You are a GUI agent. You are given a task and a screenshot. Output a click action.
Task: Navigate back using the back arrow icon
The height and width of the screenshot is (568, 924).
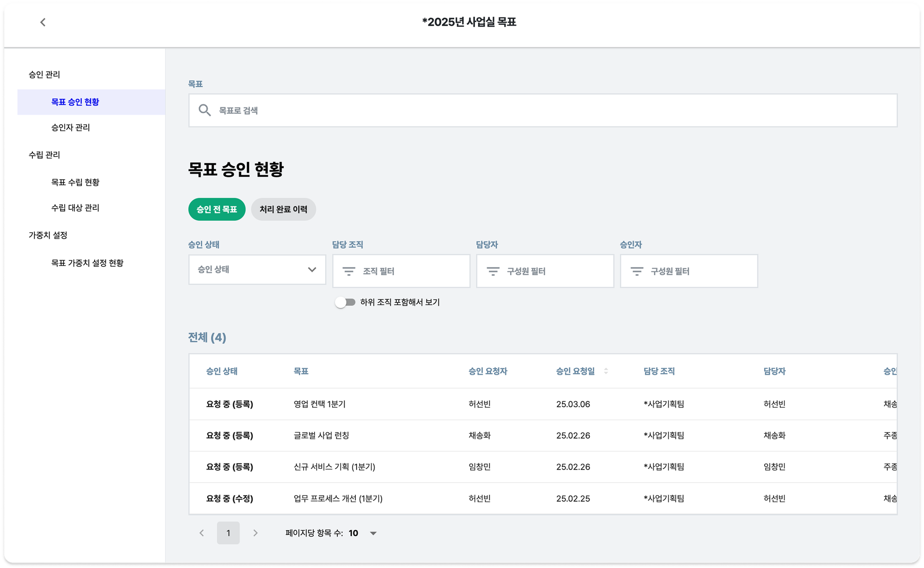point(43,22)
